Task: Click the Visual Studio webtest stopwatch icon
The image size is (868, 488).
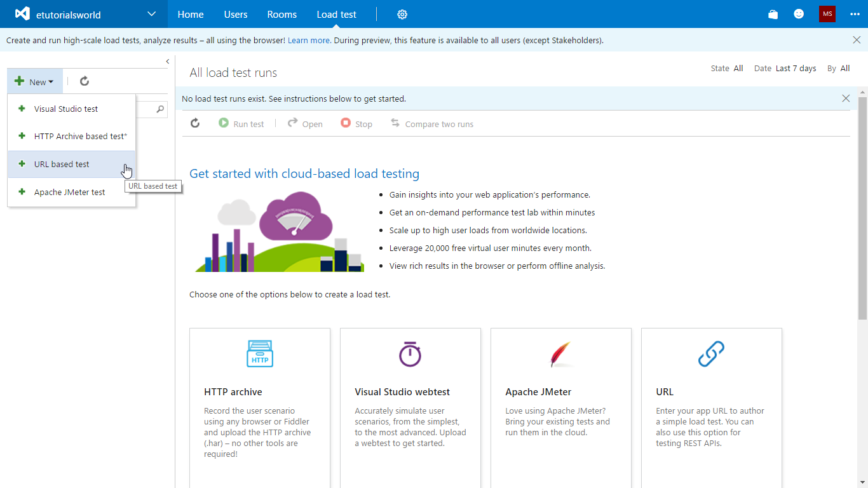Action: click(x=410, y=354)
